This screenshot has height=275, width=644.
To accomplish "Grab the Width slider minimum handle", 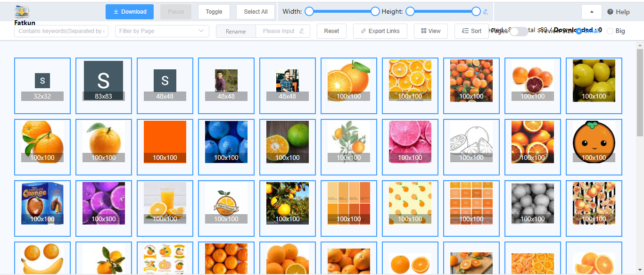I will [x=309, y=11].
